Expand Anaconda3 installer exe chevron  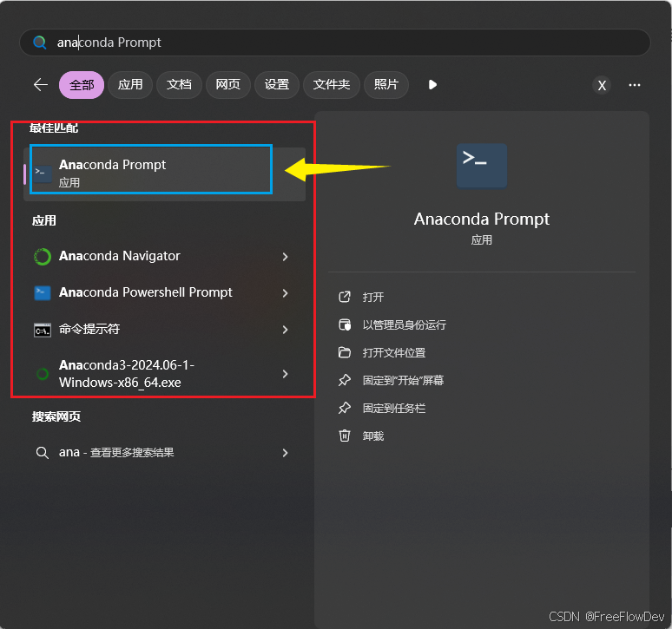tap(285, 374)
